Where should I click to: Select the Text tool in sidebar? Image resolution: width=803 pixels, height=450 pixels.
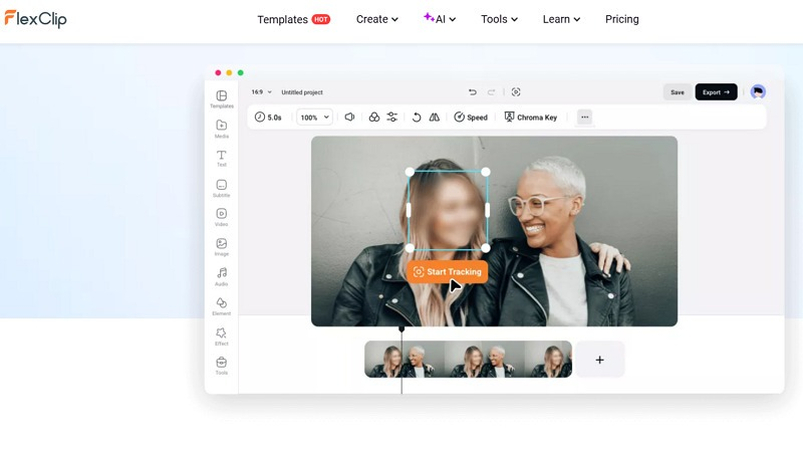(222, 158)
